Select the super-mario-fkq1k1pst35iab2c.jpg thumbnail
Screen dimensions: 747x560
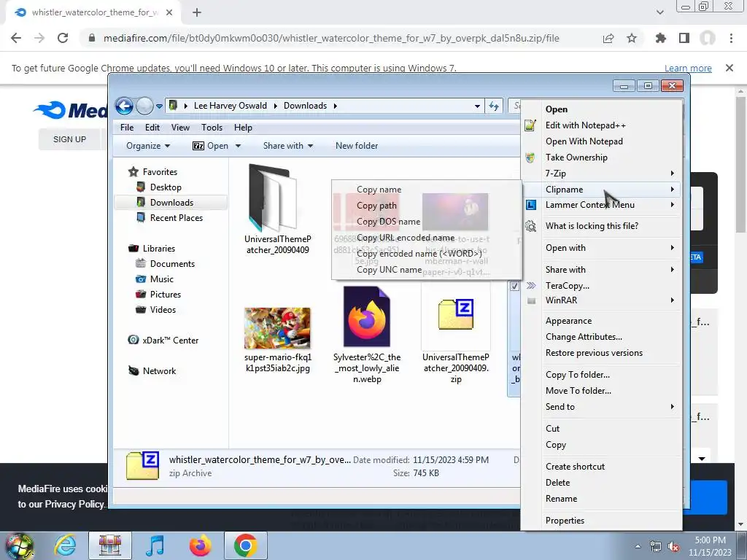[277, 328]
